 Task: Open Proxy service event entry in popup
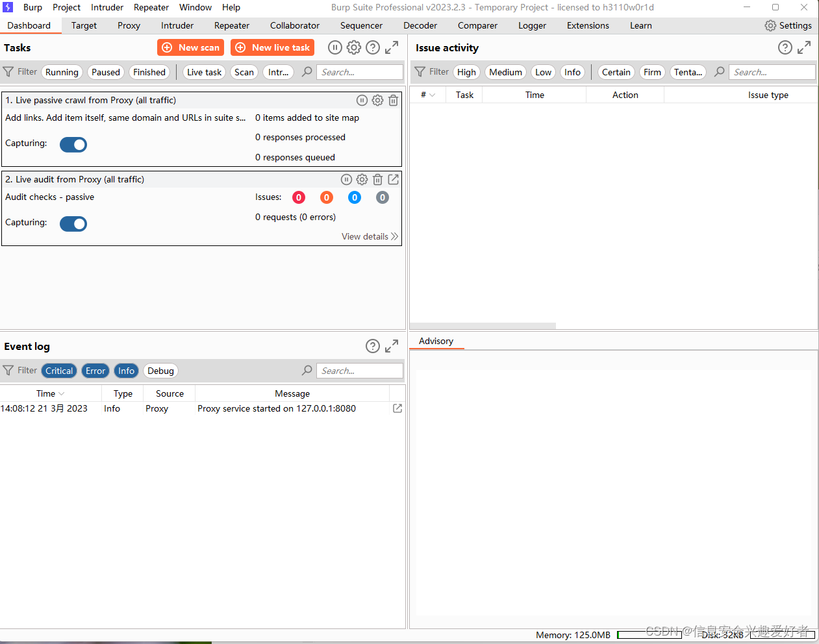pyautogui.click(x=397, y=408)
